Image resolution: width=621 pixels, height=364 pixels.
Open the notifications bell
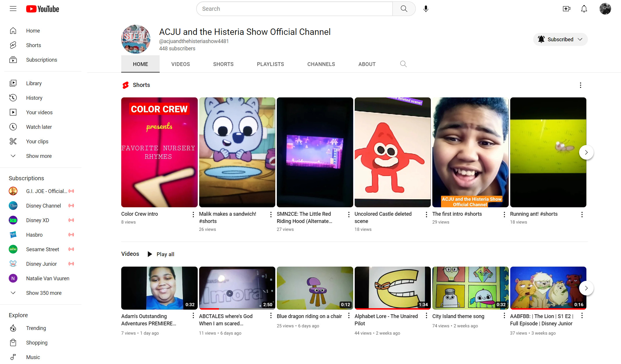pos(584,9)
